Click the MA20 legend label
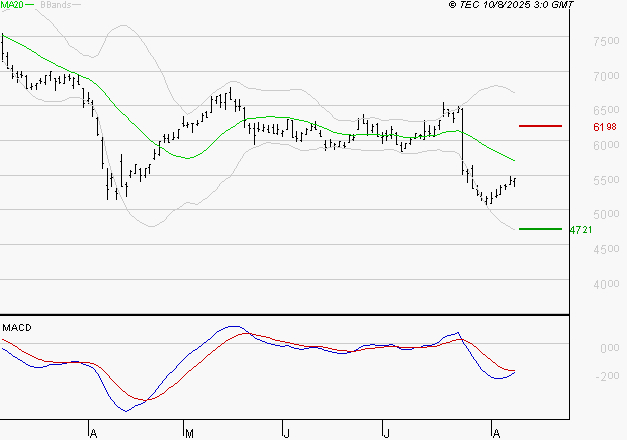This screenshot has width=627, height=440. [x=14, y=5]
